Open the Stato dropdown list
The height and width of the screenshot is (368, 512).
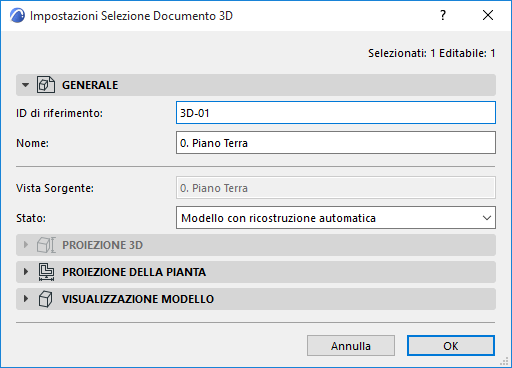click(x=336, y=218)
